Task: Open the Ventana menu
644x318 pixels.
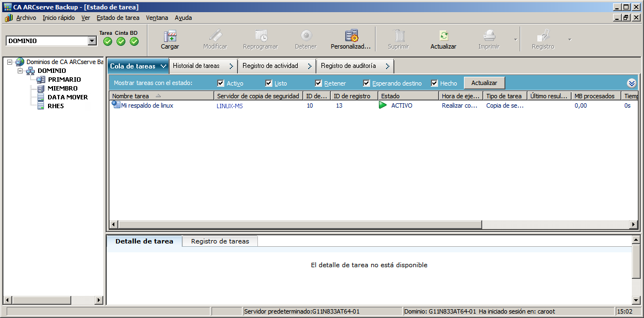Action: click(x=156, y=18)
